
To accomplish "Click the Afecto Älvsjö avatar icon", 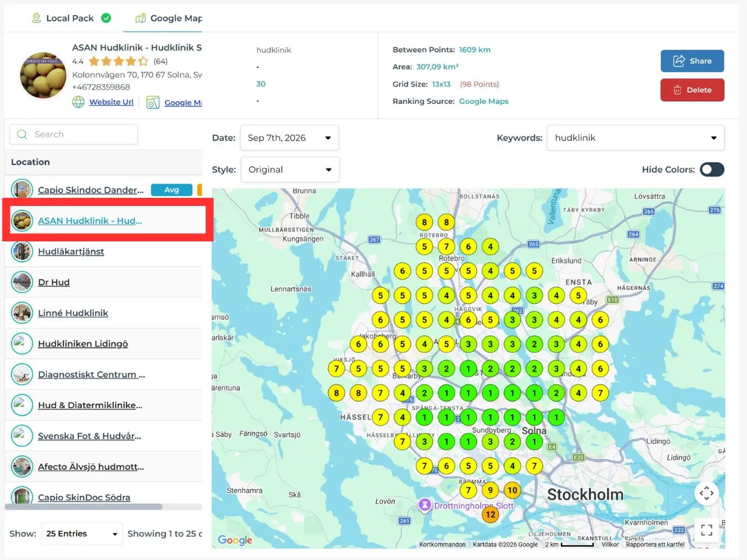I will pos(22,467).
